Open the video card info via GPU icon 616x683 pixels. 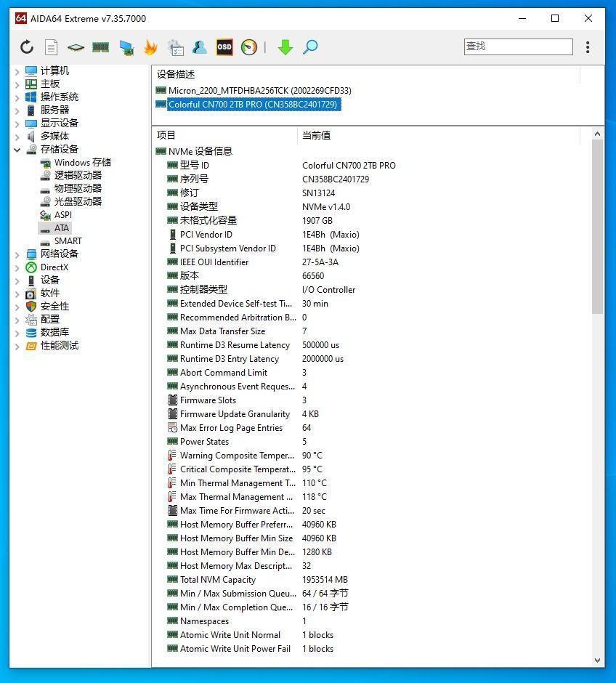click(125, 47)
